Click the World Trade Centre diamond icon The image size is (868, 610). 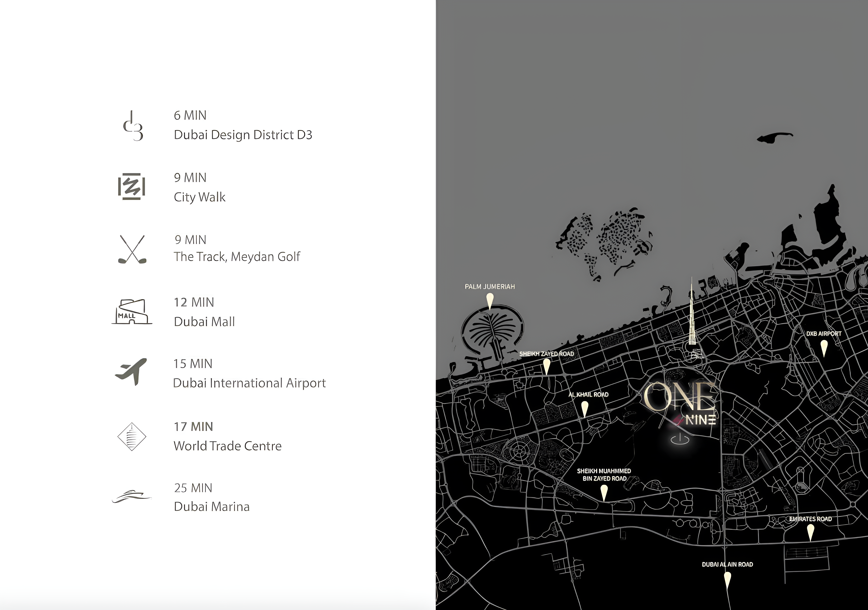[132, 436]
